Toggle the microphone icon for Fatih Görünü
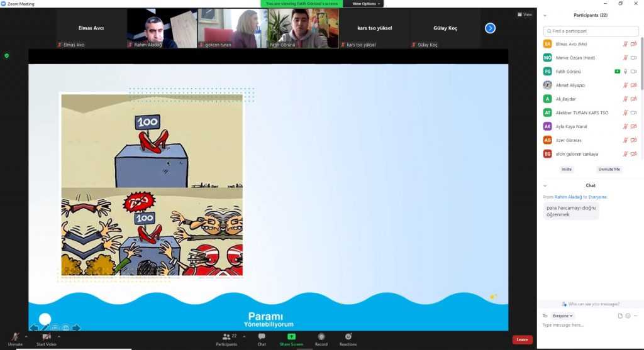Viewport: 644px width, 350px height. click(x=625, y=72)
